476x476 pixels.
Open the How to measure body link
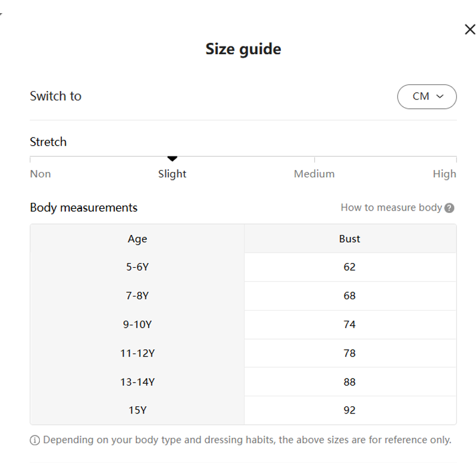pyautogui.click(x=391, y=208)
